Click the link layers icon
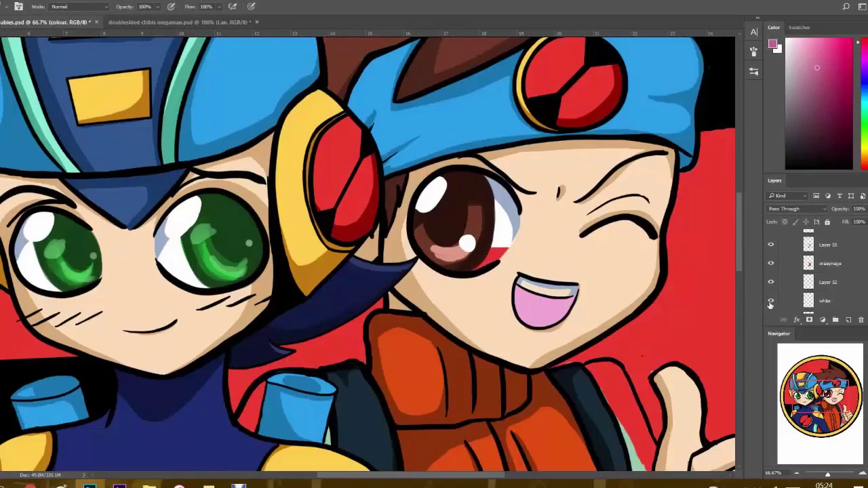The height and width of the screenshot is (488, 868). click(x=783, y=320)
